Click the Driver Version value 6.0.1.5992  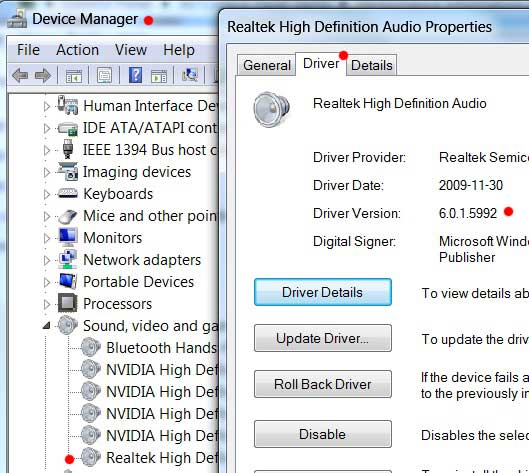468,213
